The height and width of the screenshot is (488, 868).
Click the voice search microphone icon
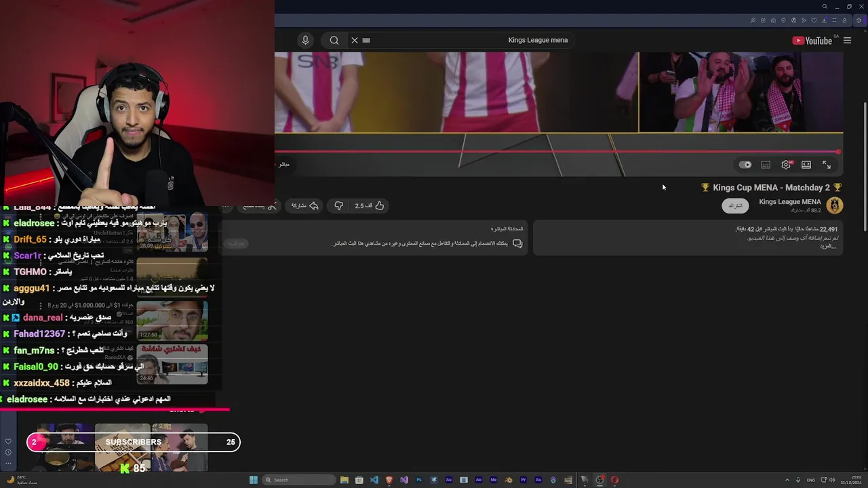(305, 40)
